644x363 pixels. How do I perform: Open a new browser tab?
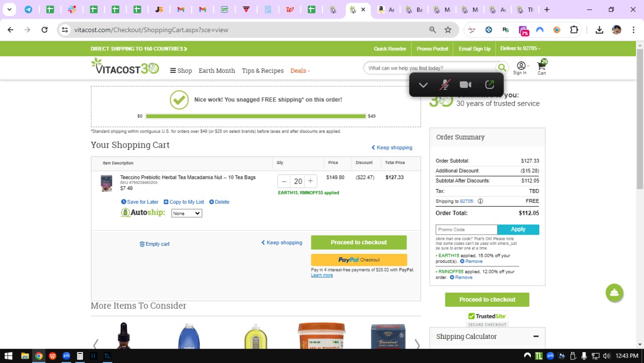pyautogui.click(x=547, y=10)
